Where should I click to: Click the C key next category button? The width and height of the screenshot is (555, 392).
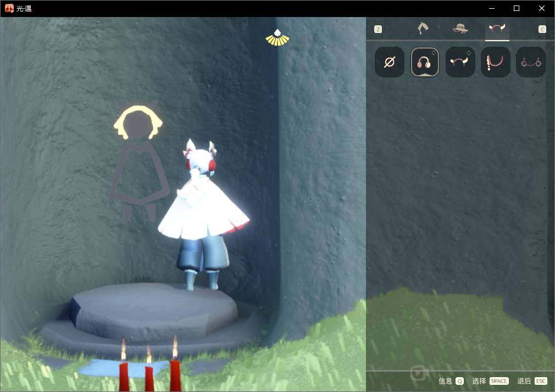pos(542,29)
